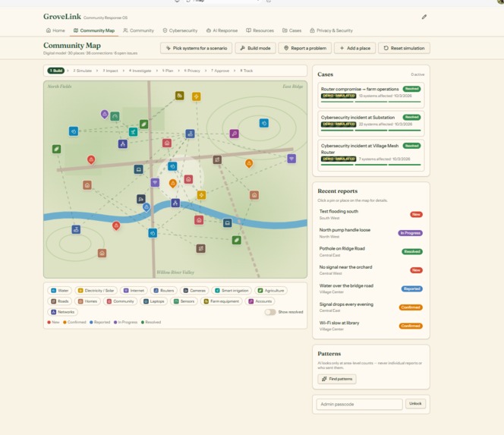This screenshot has height=435, width=504.
Task: Open the Pothole on Ridge Road report
Action: pyautogui.click(x=371, y=251)
